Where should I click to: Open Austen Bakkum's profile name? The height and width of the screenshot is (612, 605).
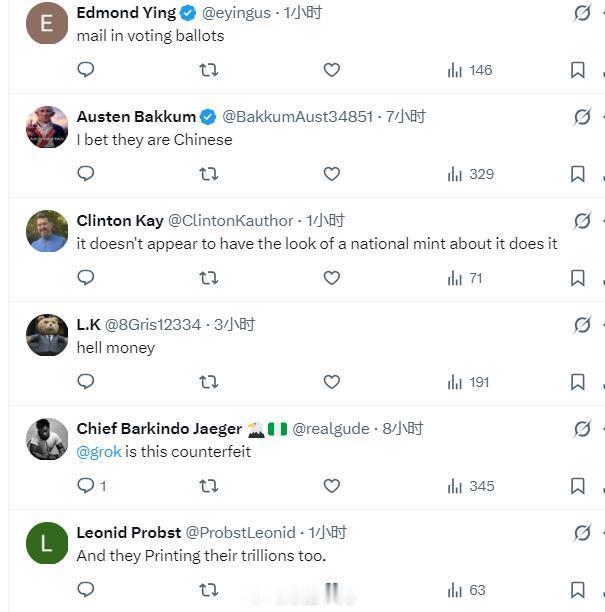136,117
